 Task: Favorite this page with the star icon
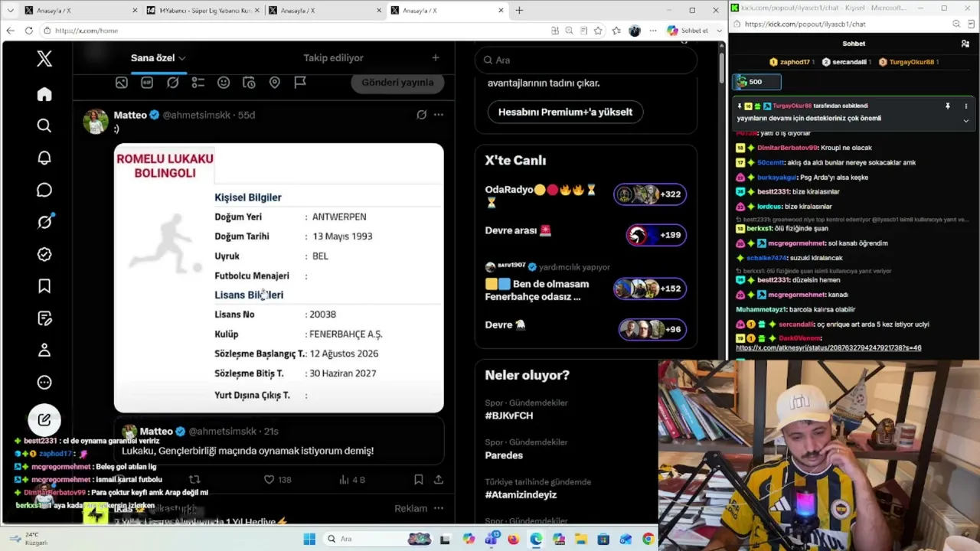point(598,31)
